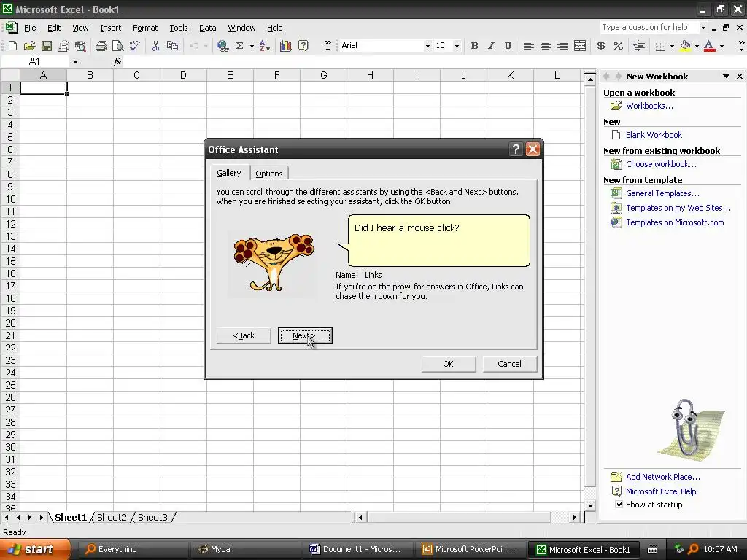Click the E-mail toolbar icon
The image size is (747, 560).
63,46
